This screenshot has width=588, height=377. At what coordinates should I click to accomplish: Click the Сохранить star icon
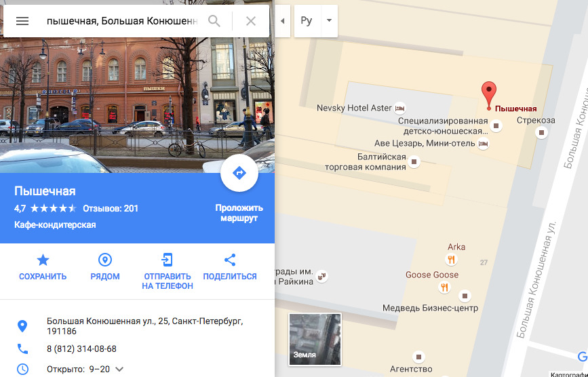[43, 260]
